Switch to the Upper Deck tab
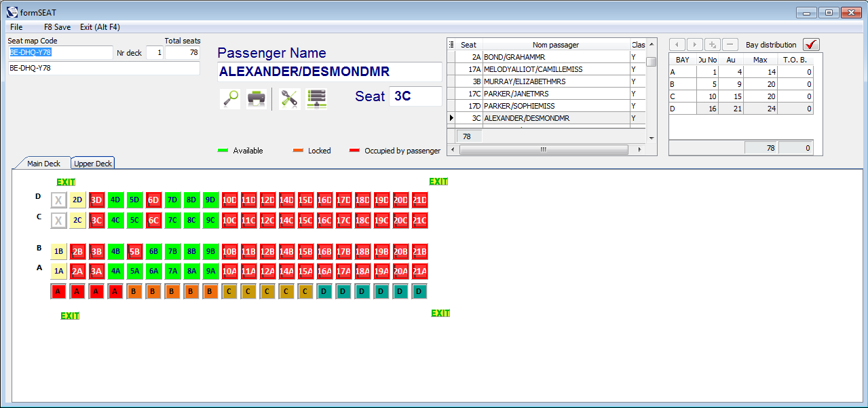The image size is (868, 408). (x=93, y=164)
